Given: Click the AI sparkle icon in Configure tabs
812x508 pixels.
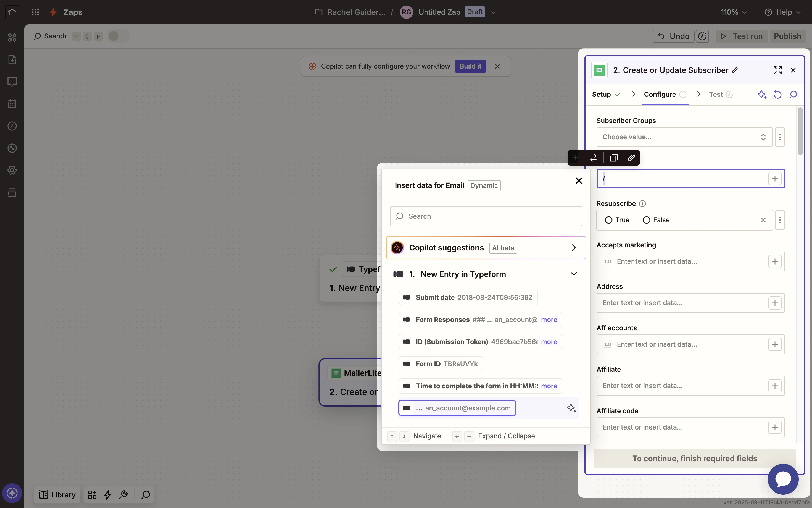Looking at the screenshot, I should pos(762,95).
